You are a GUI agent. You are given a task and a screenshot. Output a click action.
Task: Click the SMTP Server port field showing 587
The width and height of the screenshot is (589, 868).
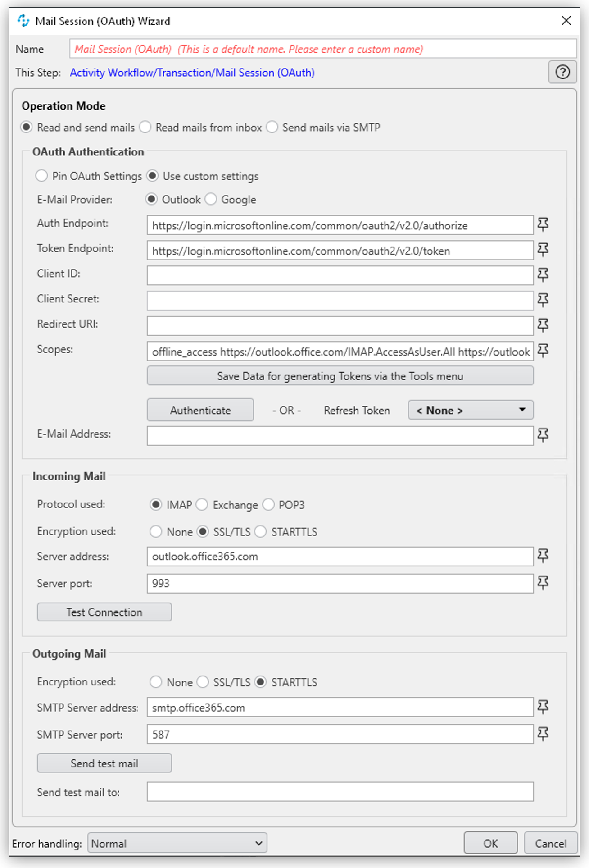tap(340, 734)
